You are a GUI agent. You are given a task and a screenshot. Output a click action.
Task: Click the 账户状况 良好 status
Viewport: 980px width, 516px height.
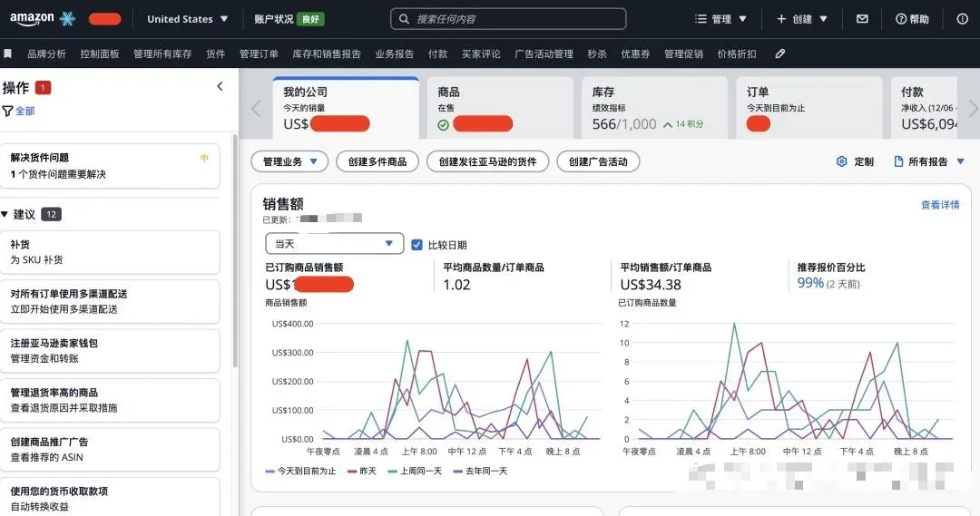point(289,19)
